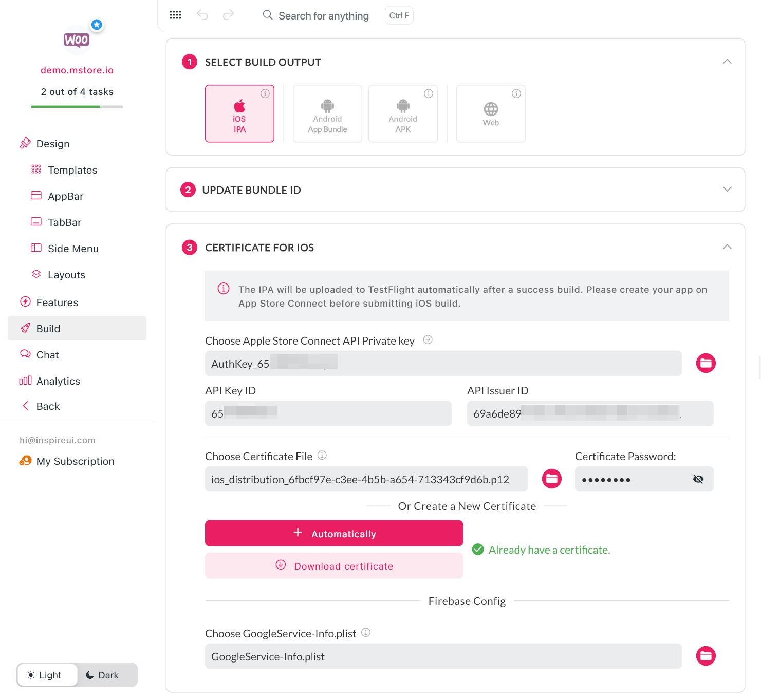Click the Download certificate button
761x700 pixels.
point(334,566)
